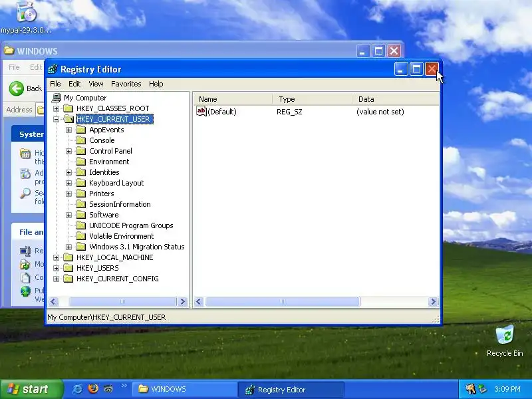Image resolution: width=532 pixels, height=399 pixels.
Task: Click the tree pane horizontal scrollbar thumb
Action: [x=122, y=302]
